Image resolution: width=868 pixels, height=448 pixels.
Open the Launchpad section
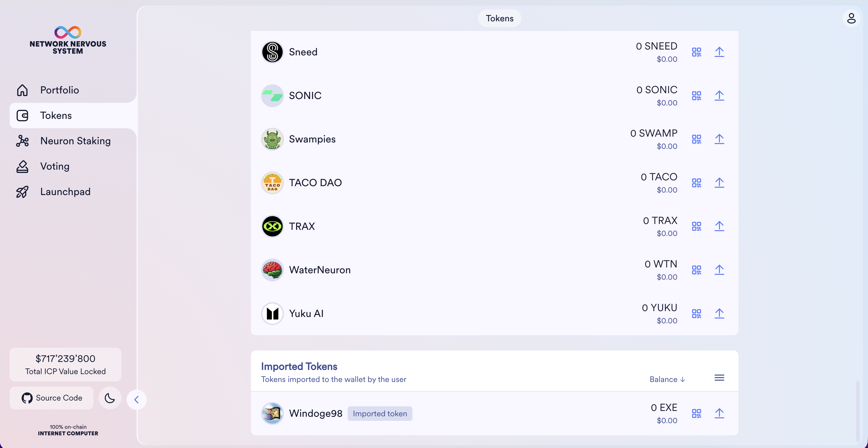click(65, 192)
